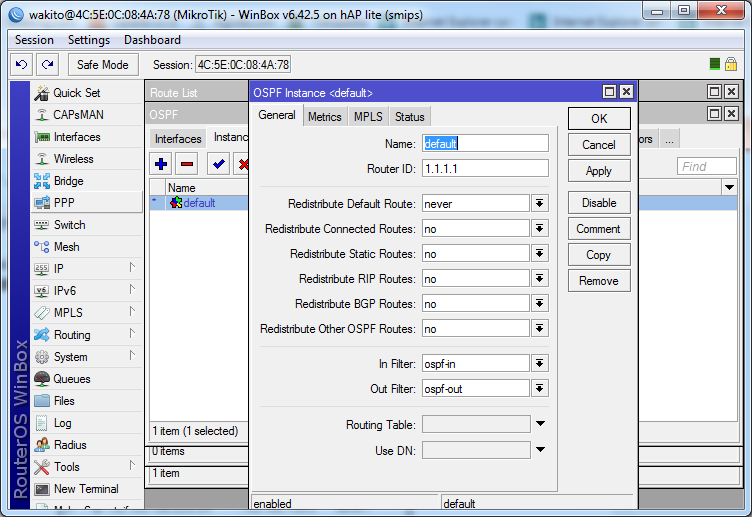
Task: Open Redistribute Other OSPF Routes dropdown
Action: pos(540,329)
